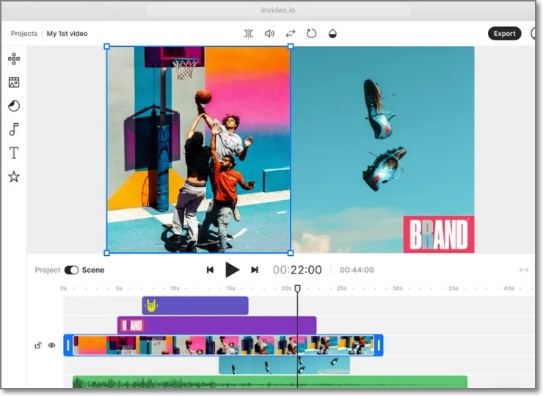
Task: Click the 10s mark on timeline ruler
Action: [175, 288]
